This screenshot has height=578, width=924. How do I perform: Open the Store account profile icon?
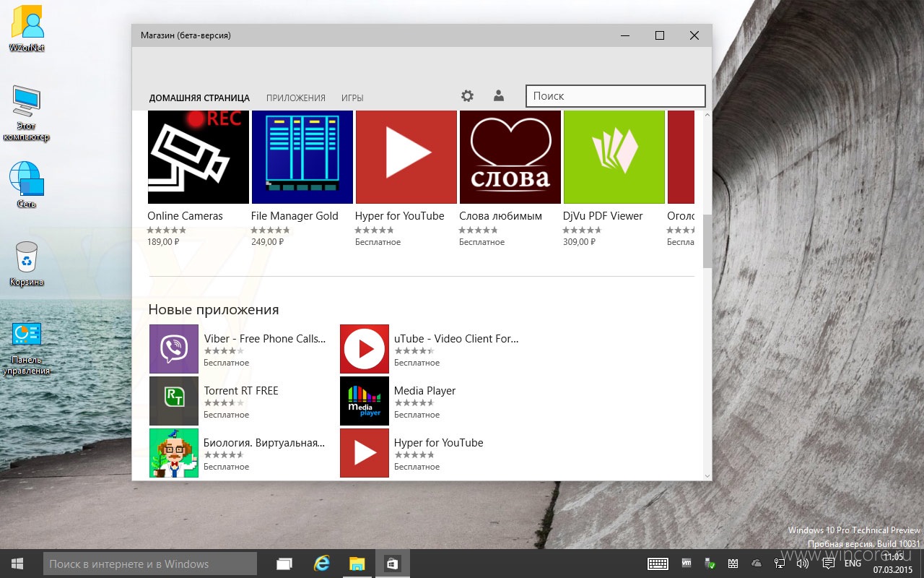[498, 95]
